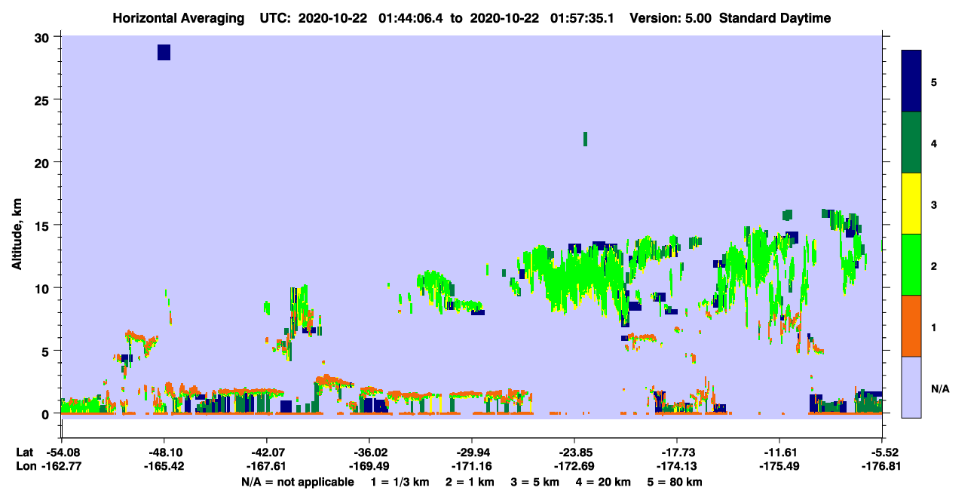Click the '1 = 1/3 km' legend text
Image resolution: width=980 pixels, height=503 pixels.
pyautogui.click(x=399, y=482)
